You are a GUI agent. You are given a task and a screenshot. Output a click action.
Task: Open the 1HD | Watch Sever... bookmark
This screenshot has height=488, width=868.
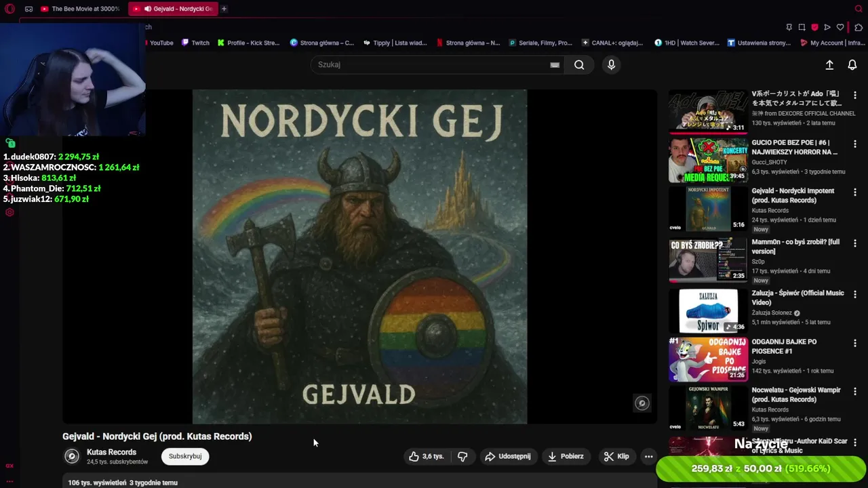tap(687, 43)
